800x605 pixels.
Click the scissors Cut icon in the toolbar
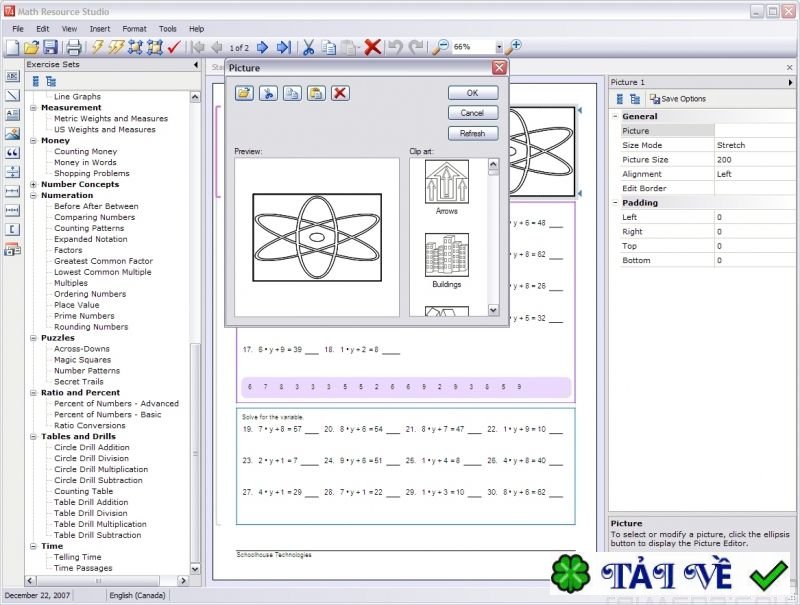[308, 47]
